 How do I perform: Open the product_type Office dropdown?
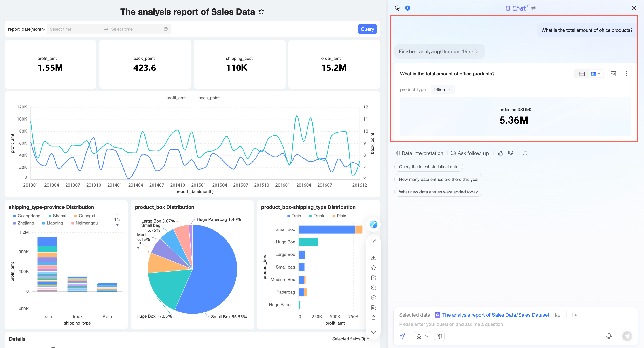click(442, 89)
